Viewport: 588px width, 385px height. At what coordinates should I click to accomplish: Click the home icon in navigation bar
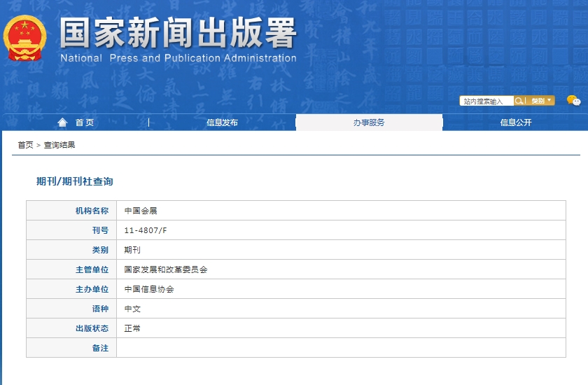pyautogui.click(x=63, y=122)
